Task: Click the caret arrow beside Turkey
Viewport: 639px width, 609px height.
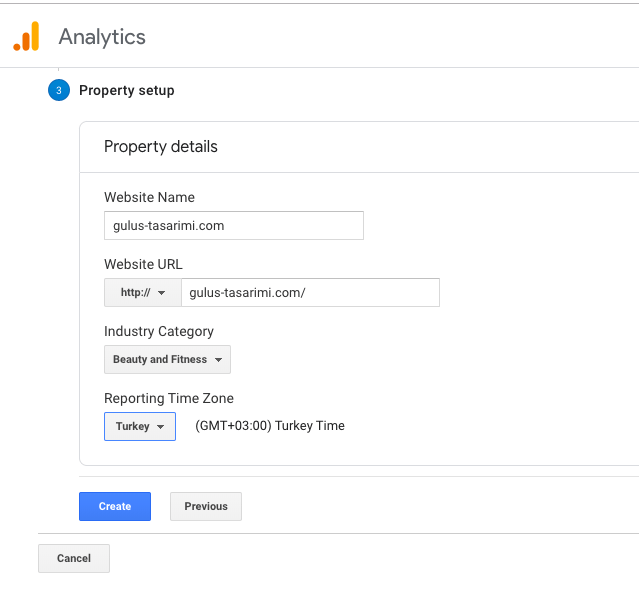Action: (x=161, y=427)
